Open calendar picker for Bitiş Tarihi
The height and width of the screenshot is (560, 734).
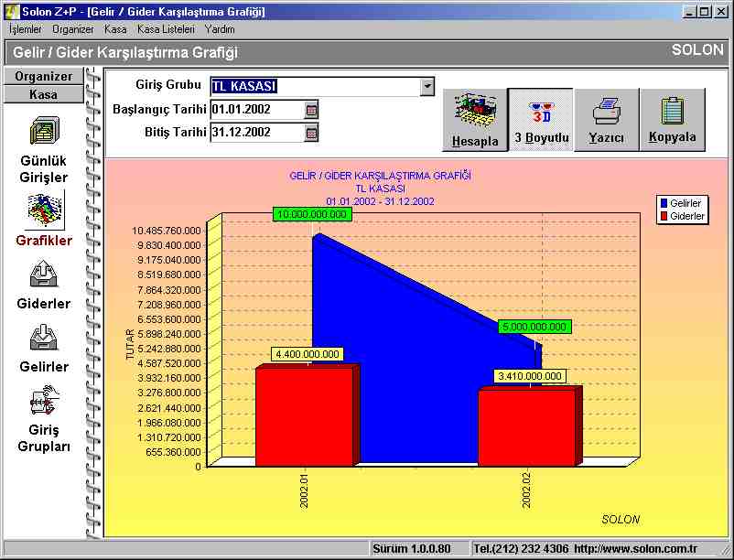point(311,133)
